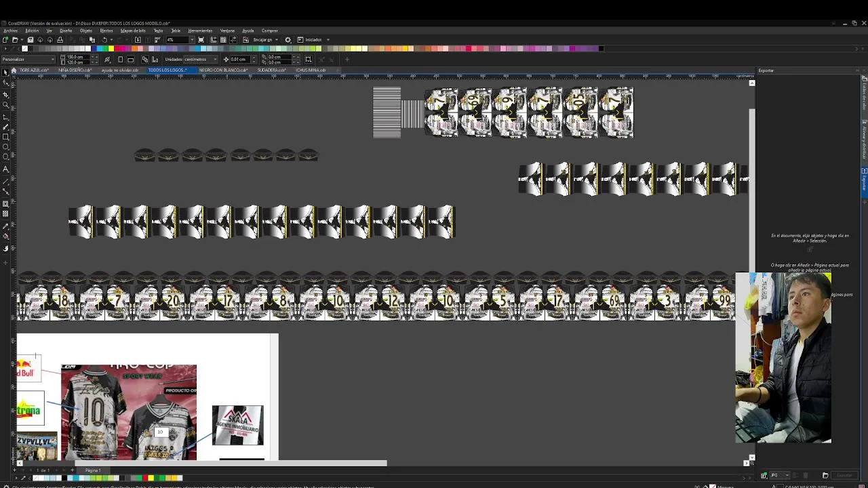Expand the Open icon dropdown arrow
The image size is (868, 488).
click(x=22, y=39)
